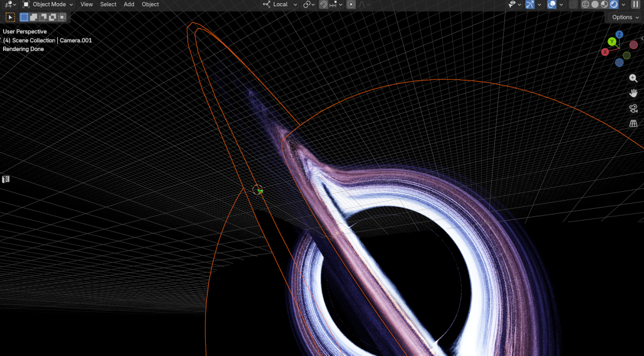644x356 pixels.
Task: Activate the Select Box tool icon
Action: pos(10,17)
